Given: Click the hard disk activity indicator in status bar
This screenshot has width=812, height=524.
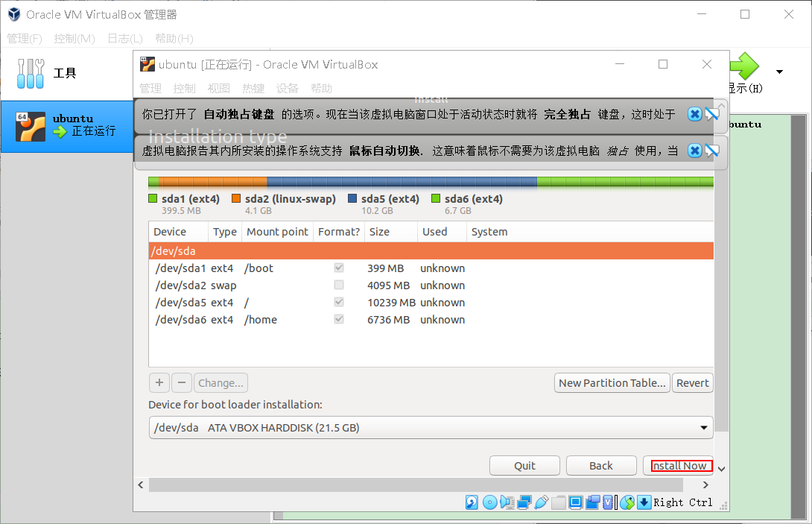Looking at the screenshot, I should (x=472, y=502).
